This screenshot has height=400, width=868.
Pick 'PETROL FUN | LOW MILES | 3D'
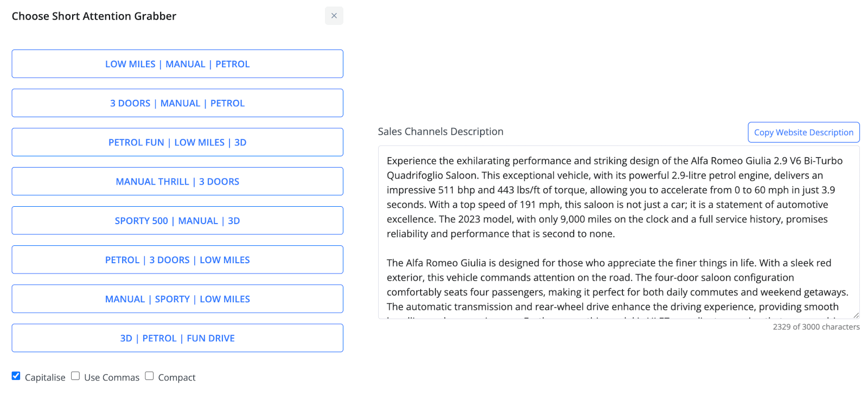pos(177,142)
